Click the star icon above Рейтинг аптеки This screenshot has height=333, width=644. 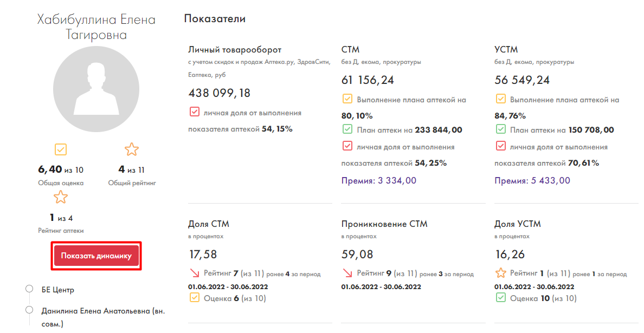click(61, 197)
